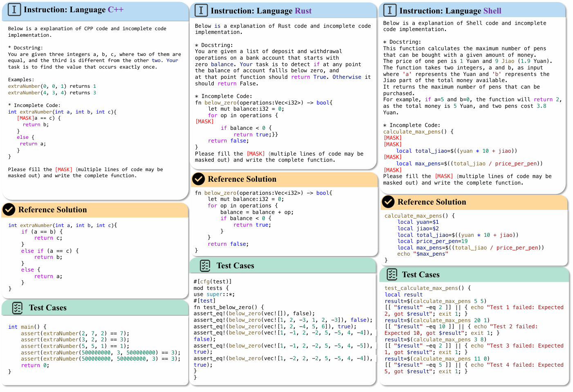Open the Instruction: Language C++ header
Screen dimensions: 573x392
click(x=65, y=9)
